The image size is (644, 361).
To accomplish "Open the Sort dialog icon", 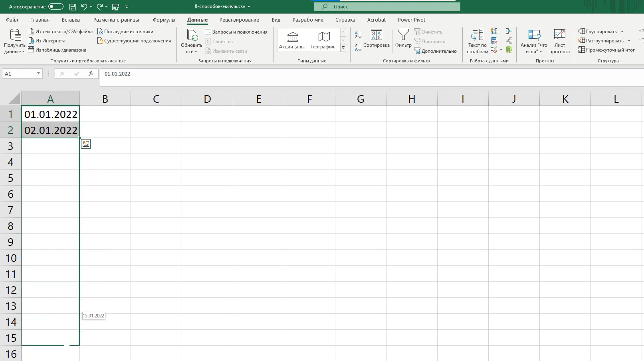I will (376, 35).
